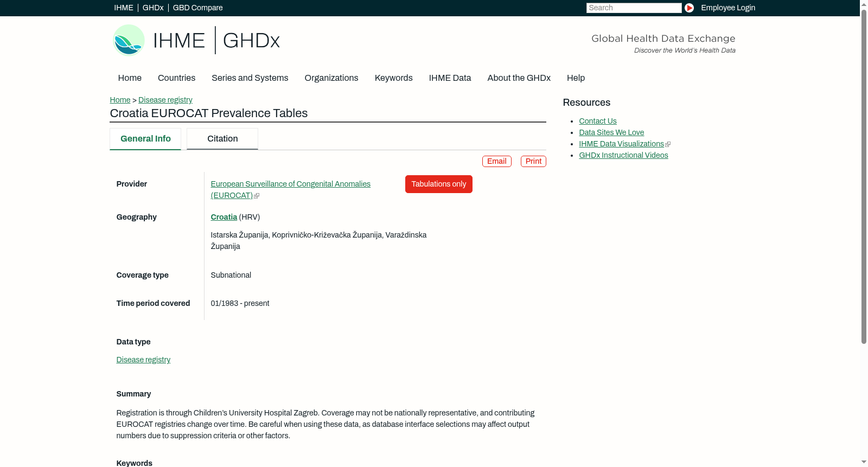Viewport: 868px width, 467px height.
Task: Open Contact Us resource link
Action: click(598, 121)
